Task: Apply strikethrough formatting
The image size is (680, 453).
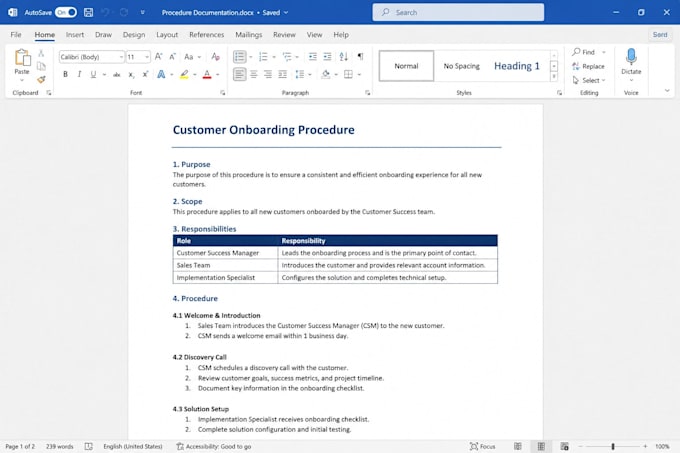Action: point(117,75)
